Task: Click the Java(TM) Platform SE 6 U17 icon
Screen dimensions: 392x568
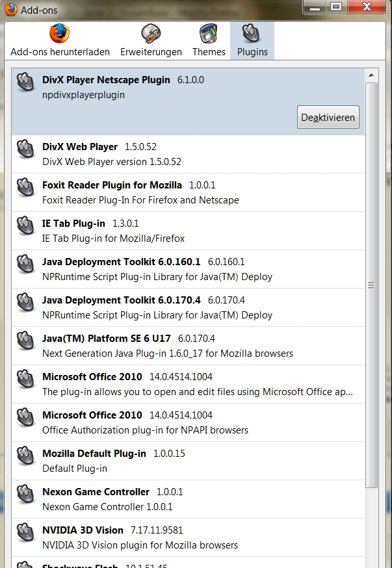Action: (x=25, y=341)
